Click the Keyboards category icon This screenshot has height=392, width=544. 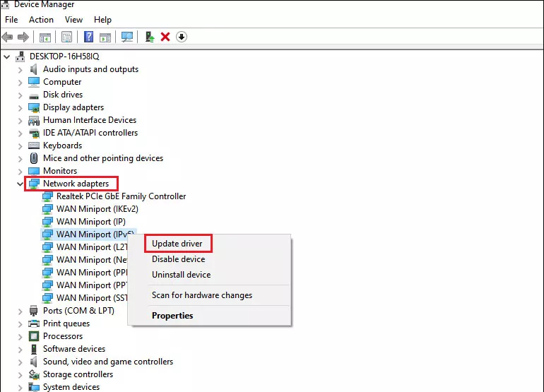(34, 145)
